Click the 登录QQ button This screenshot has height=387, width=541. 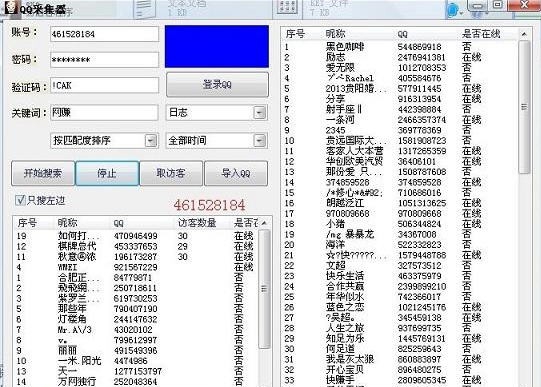coord(217,85)
